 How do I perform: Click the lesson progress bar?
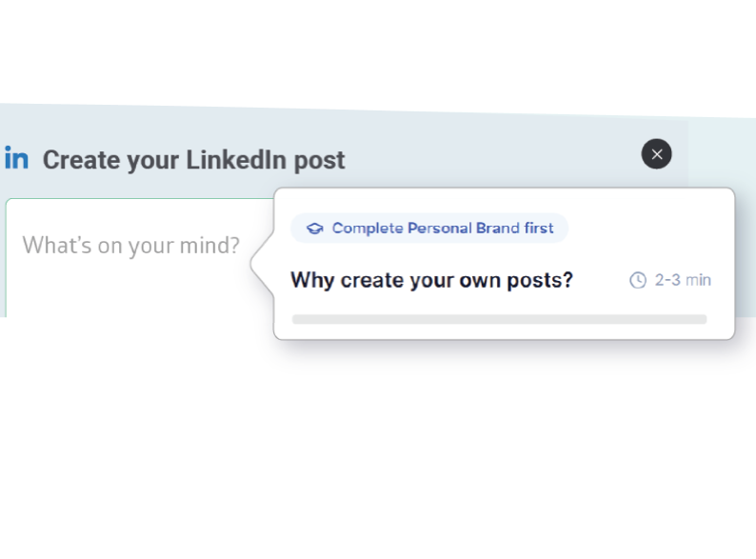tap(499, 319)
